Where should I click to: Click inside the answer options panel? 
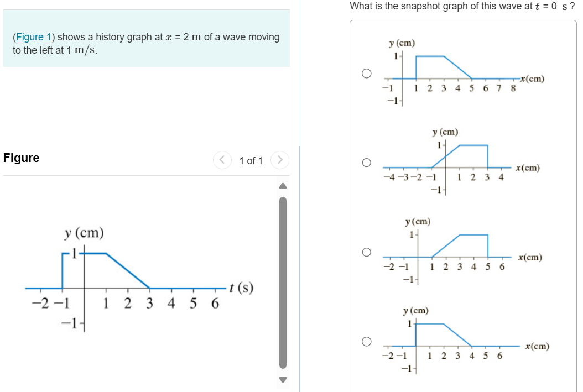coord(465,205)
